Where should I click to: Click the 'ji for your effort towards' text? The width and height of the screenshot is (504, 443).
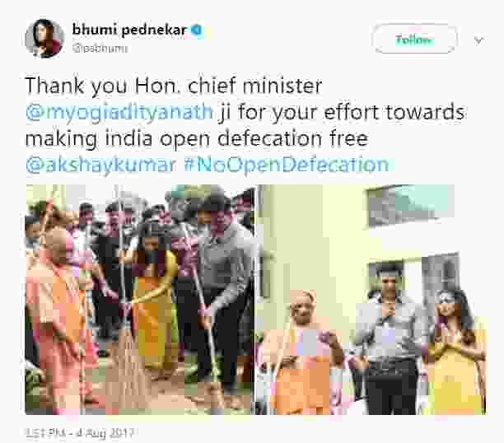pos(342,112)
